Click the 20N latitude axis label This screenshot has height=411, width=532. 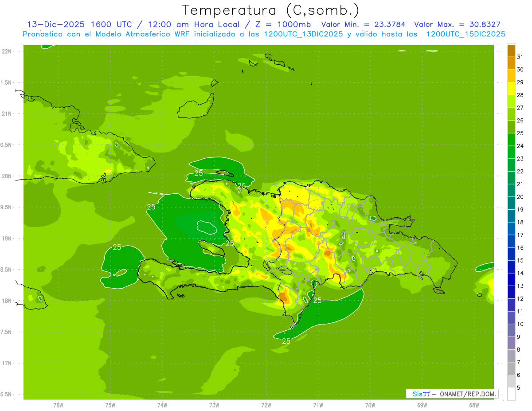tap(7, 176)
